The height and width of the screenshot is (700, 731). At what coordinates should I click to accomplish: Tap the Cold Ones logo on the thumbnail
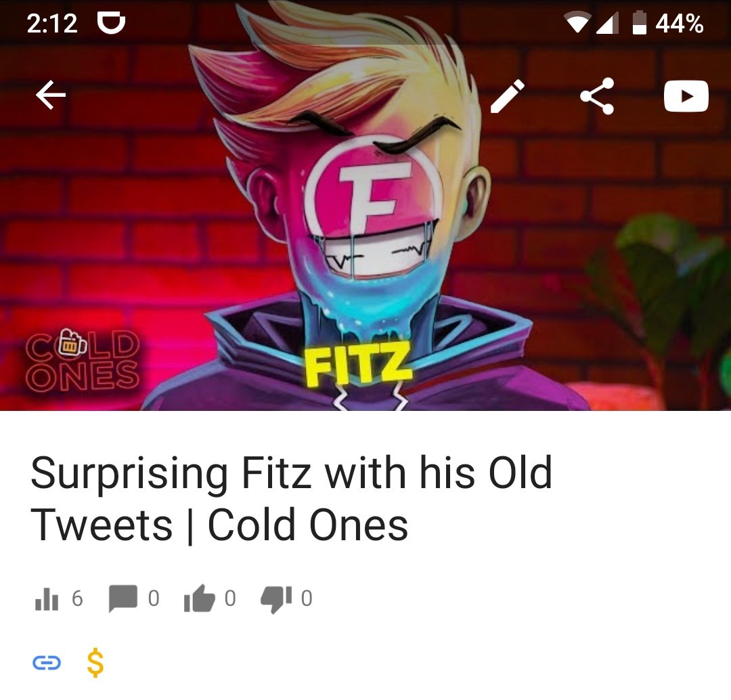coord(83,360)
